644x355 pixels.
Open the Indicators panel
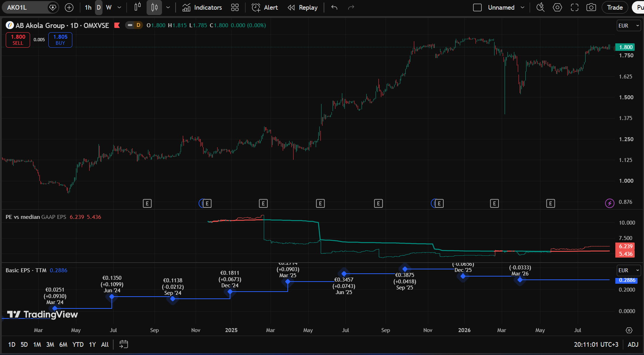point(202,8)
